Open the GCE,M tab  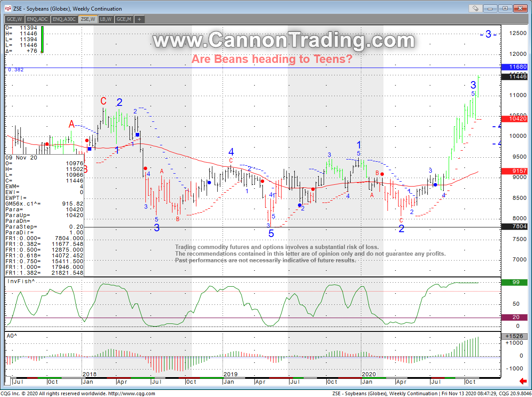[124, 19]
